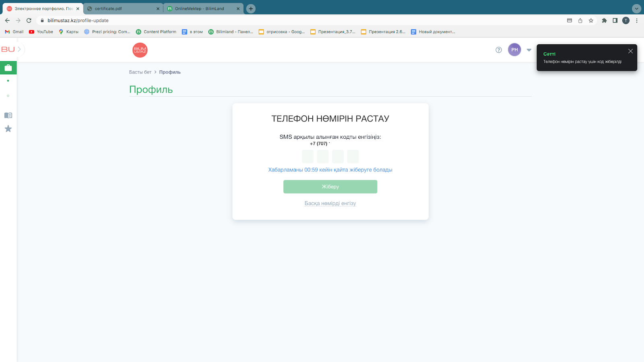Image resolution: width=644 pixels, height=362 pixels.
Task: Expand the BU sidebar chevron
Action: pos(19,49)
